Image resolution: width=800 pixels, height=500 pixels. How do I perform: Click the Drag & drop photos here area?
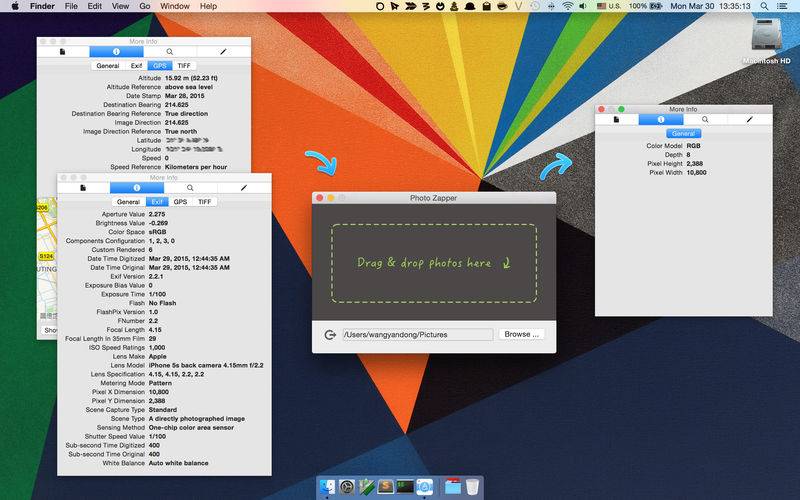tap(434, 263)
